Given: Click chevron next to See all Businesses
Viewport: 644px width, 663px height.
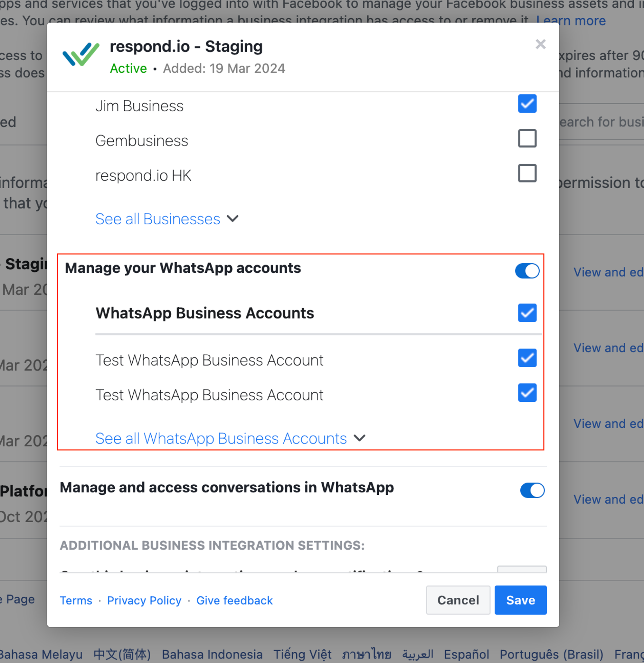Looking at the screenshot, I should 233,219.
